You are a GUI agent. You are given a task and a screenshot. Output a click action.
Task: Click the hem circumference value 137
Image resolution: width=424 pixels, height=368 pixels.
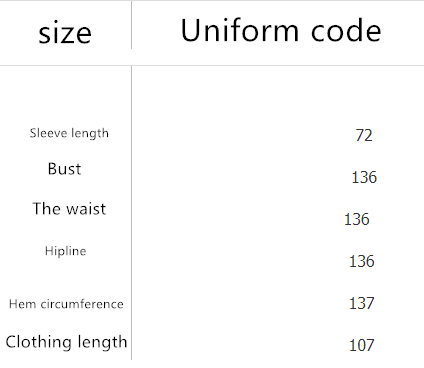point(362,303)
